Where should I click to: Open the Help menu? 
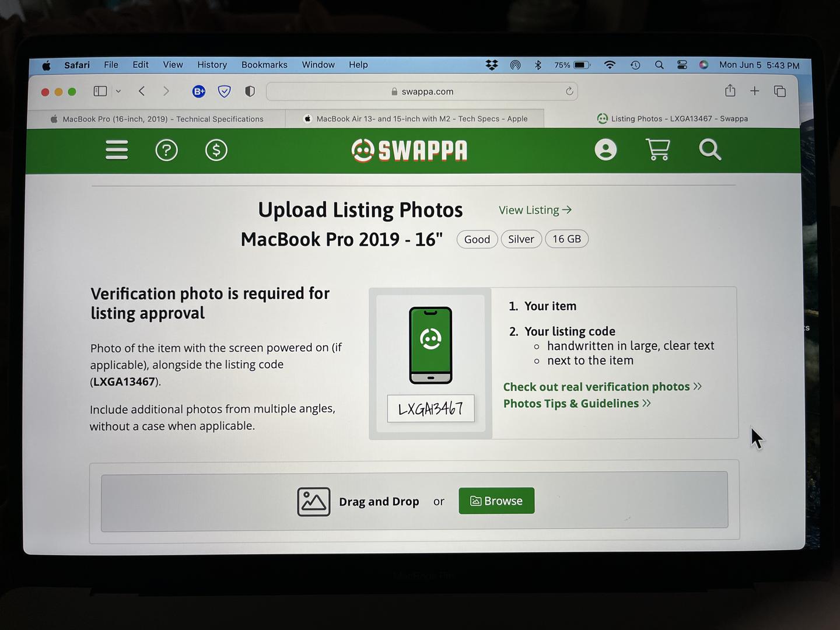pyautogui.click(x=358, y=65)
